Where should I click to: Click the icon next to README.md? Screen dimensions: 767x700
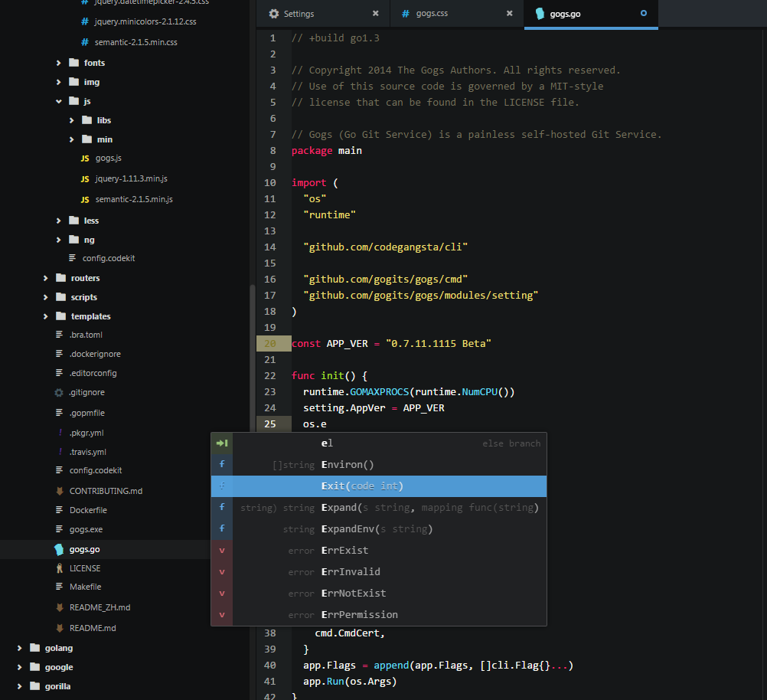pyautogui.click(x=59, y=628)
